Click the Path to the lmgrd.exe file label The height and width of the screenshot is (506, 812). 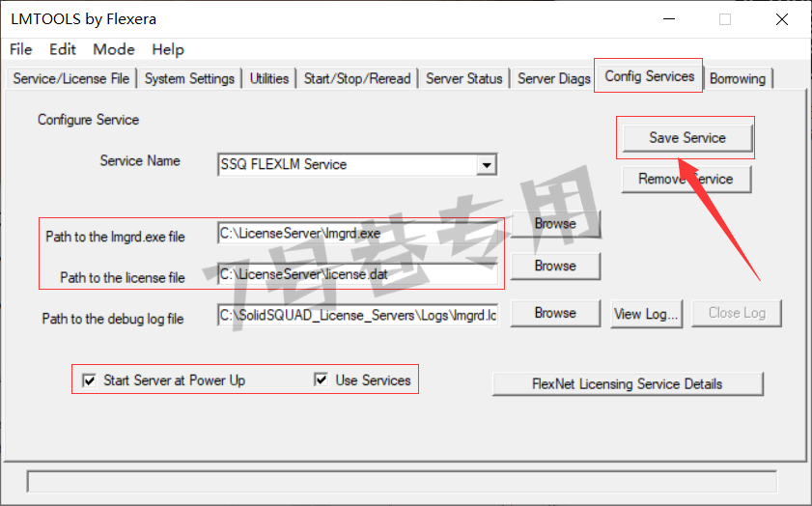115,237
